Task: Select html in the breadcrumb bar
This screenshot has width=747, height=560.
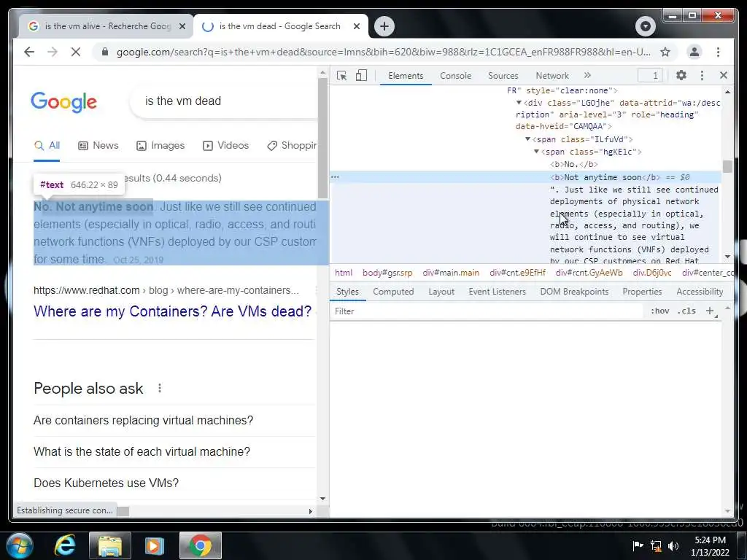Action: point(344,273)
